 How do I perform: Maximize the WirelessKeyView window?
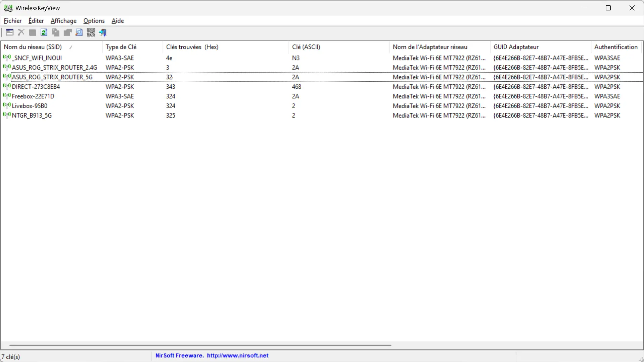(608, 8)
